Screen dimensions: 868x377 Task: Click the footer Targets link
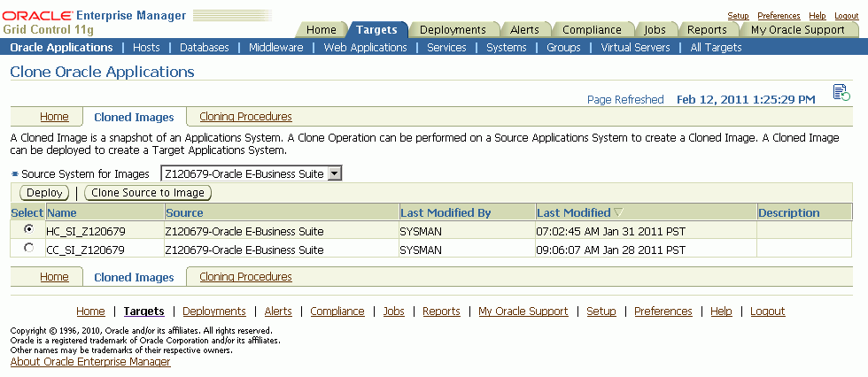click(x=143, y=312)
